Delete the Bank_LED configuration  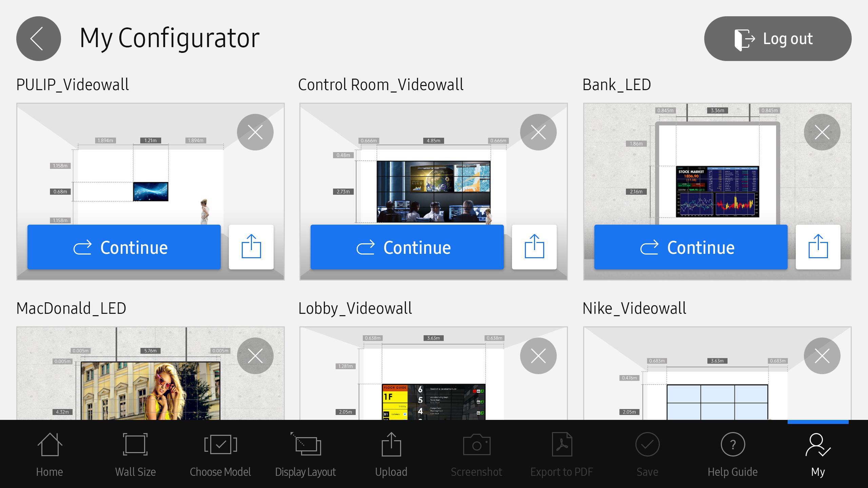[822, 132]
